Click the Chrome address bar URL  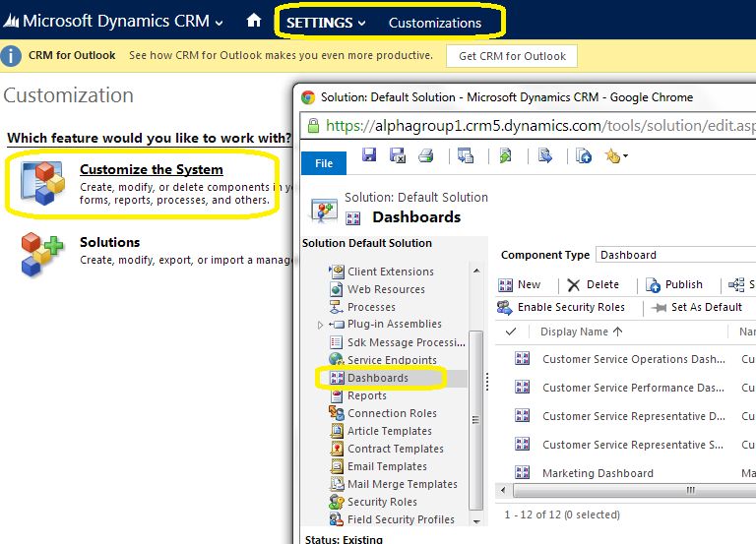click(540, 126)
